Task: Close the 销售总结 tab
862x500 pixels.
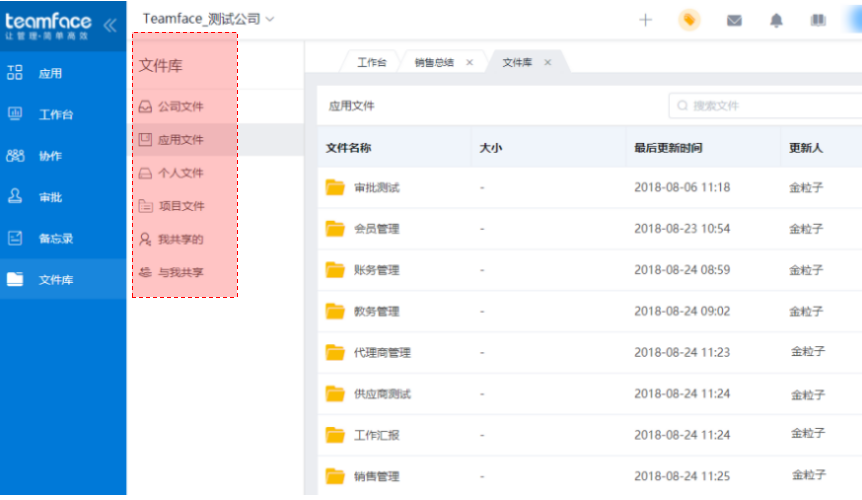Action: (x=469, y=62)
